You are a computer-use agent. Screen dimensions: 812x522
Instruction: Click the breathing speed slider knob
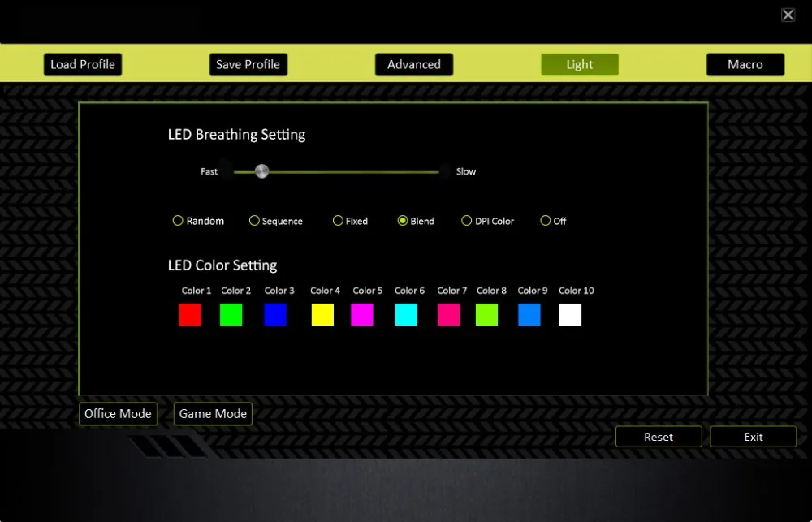262,171
